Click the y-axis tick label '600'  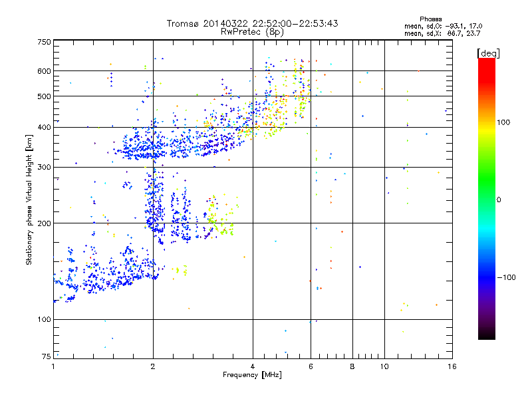click(45, 71)
